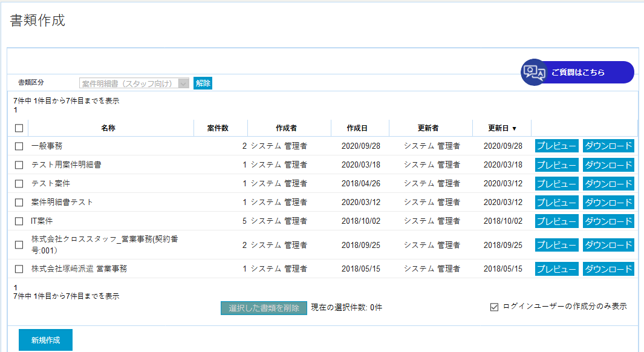Viewport: 644px width, 352px height.
Task: Click the name 一般事務
Action: [x=47, y=146]
